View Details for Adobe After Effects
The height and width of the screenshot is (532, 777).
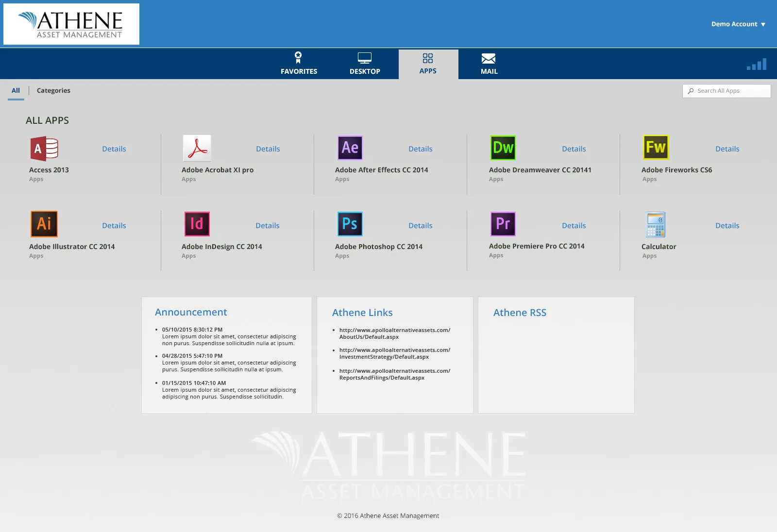[421, 149]
